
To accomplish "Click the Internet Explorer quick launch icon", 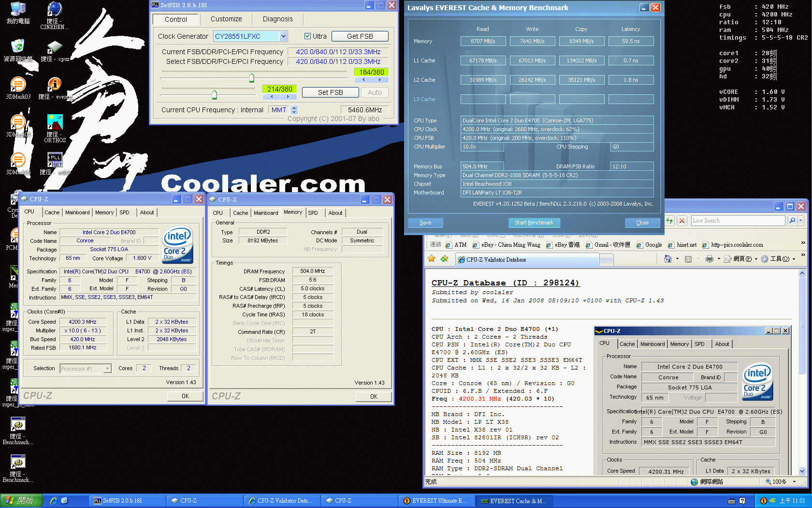I will point(54,501).
